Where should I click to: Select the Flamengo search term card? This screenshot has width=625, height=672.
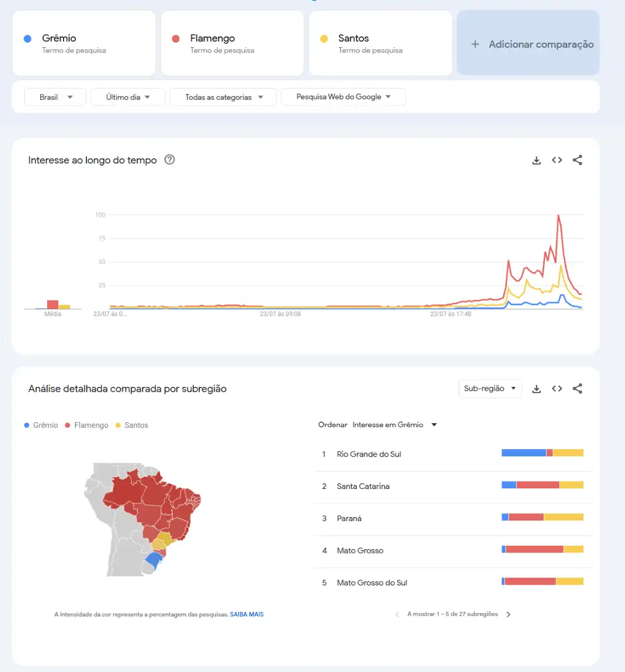232,43
